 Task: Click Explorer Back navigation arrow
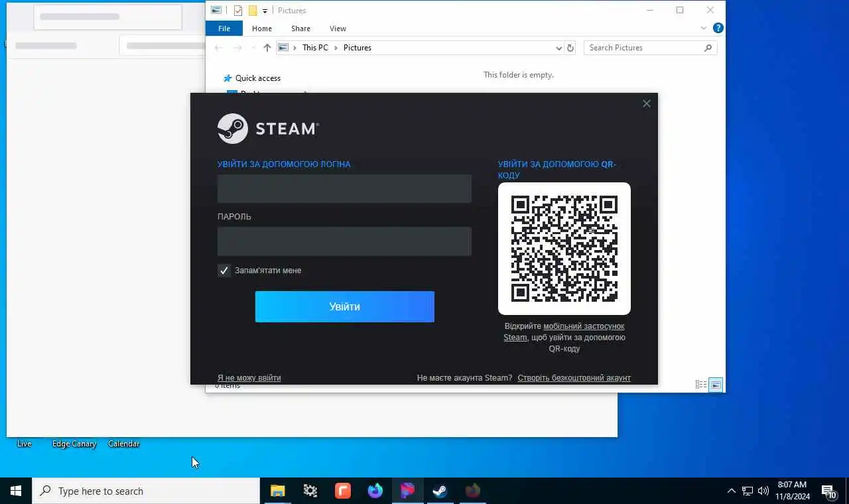point(219,48)
